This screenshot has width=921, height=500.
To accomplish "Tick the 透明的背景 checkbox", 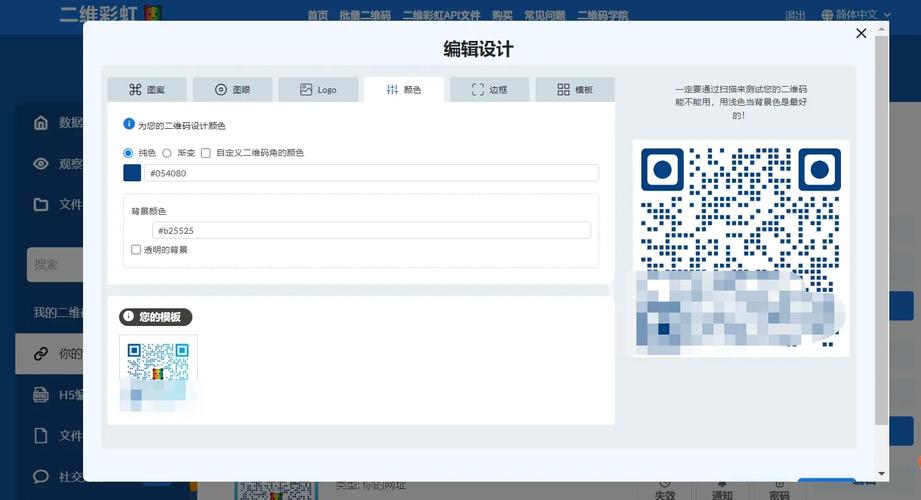I will click(136, 250).
